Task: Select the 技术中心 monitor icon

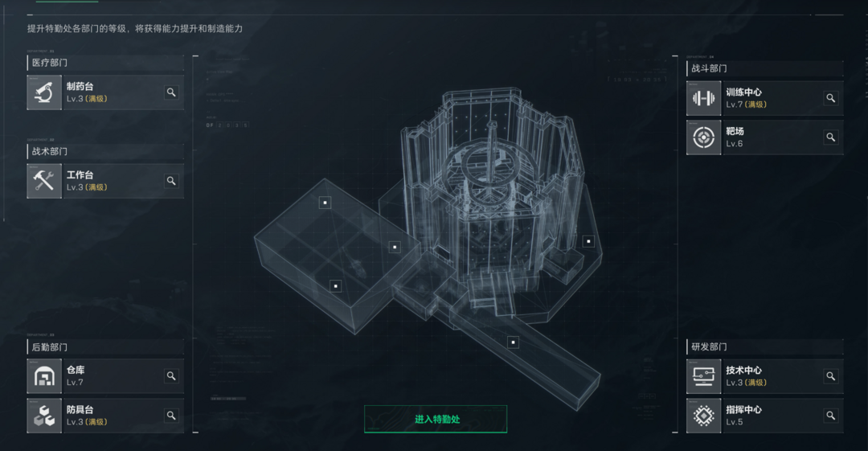Action: (x=703, y=376)
